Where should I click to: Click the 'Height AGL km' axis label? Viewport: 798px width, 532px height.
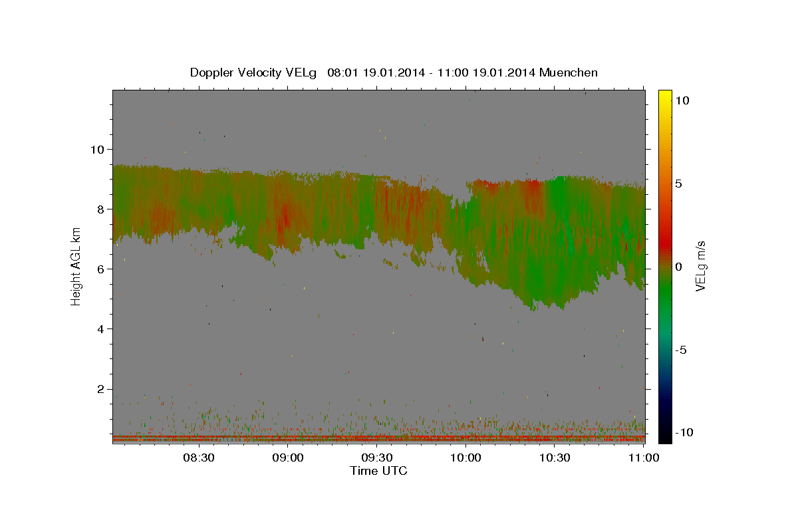coord(76,267)
